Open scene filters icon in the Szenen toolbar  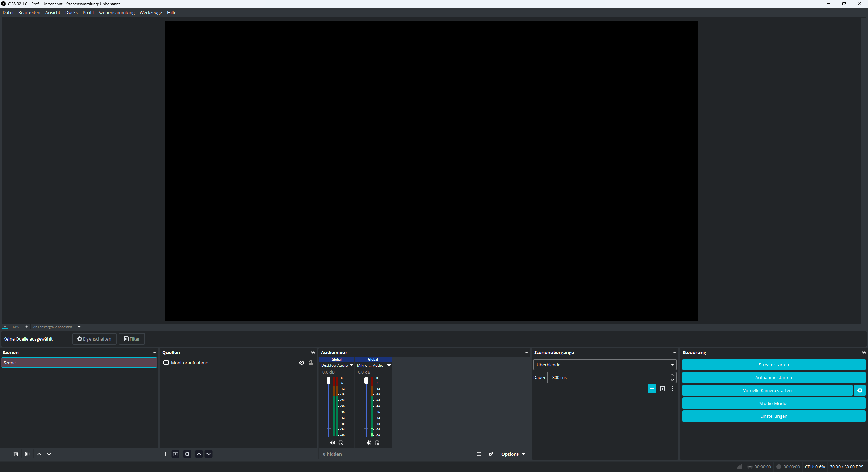coord(27,454)
